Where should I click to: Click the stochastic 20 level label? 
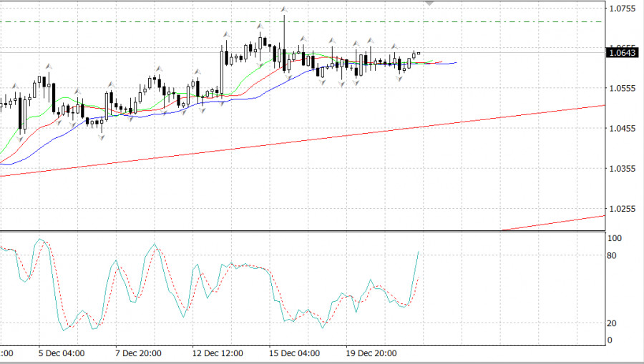point(613,323)
